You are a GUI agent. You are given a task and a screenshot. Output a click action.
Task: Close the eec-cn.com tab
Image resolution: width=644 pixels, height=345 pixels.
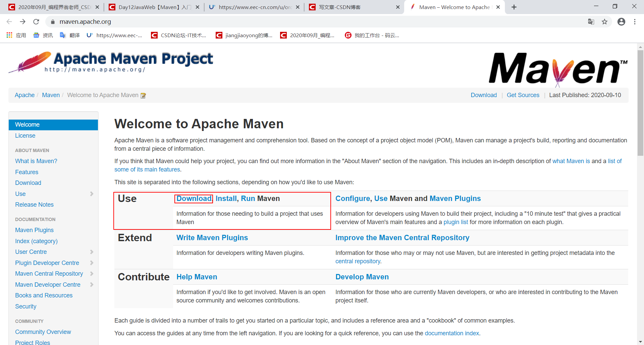[298, 7]
